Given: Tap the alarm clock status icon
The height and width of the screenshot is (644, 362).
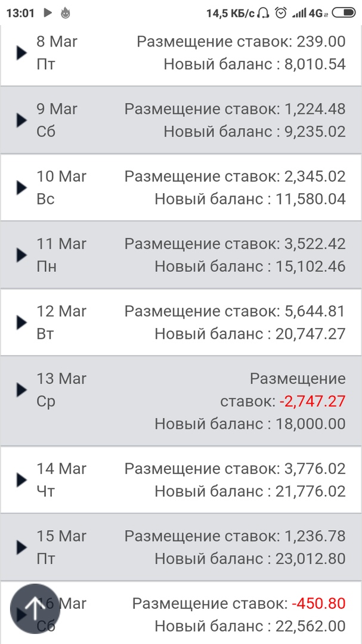Looking at the screenshot, I should 280,13.
